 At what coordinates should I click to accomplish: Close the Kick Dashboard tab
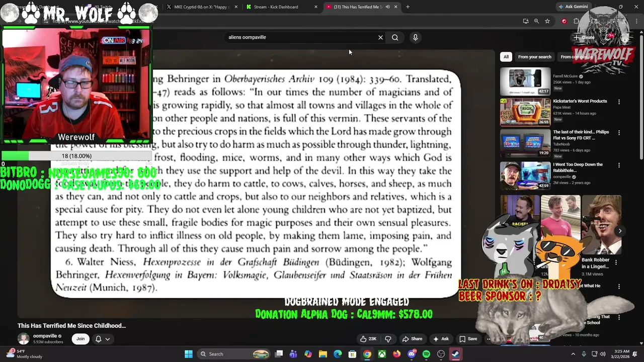pyautogui.click(x=316, y=7)
